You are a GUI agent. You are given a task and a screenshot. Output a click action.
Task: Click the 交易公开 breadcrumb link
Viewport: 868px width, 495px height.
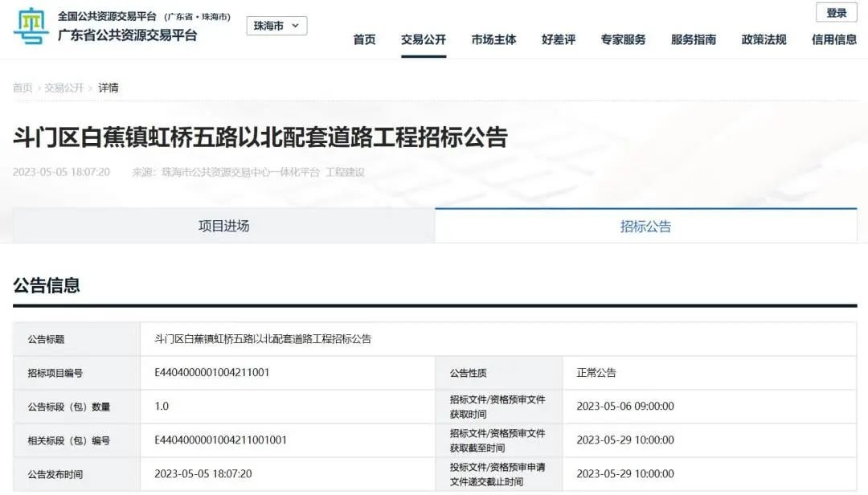click(x=63, y=88)
